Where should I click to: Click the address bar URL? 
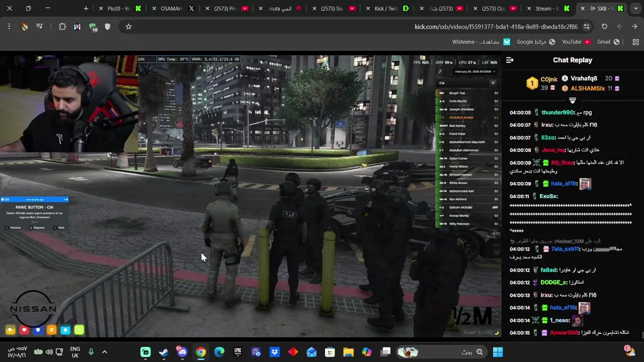point(496,27)
